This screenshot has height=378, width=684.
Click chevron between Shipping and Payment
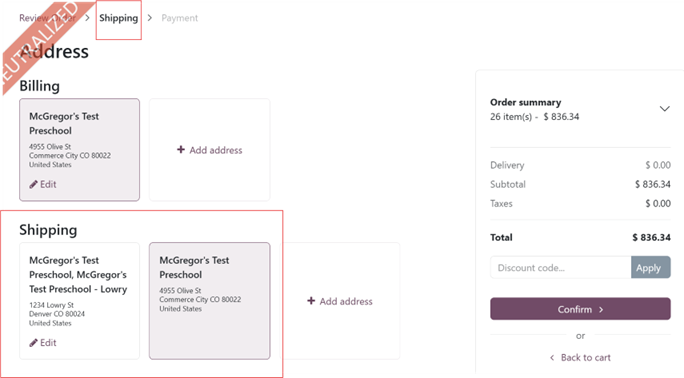click(150, 18)
